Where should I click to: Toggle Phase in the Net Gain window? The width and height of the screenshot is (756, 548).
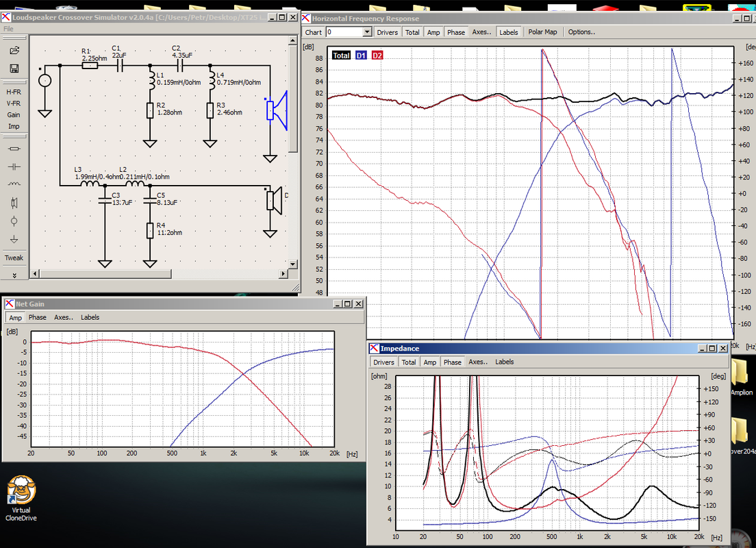click(x=37, y=317)
